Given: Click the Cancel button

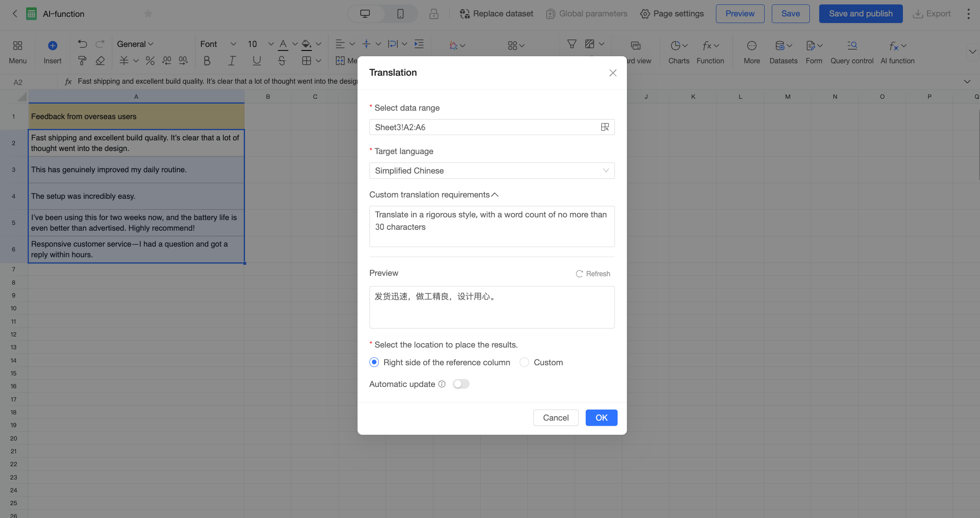Looking at the screenshot, I should pyautogui.click(x=556, y=417).
